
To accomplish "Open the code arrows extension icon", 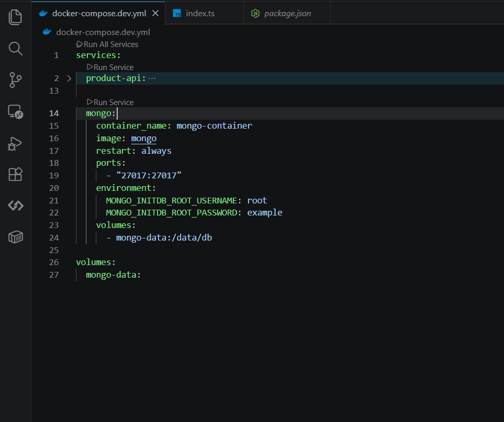I will click(15, 206).
